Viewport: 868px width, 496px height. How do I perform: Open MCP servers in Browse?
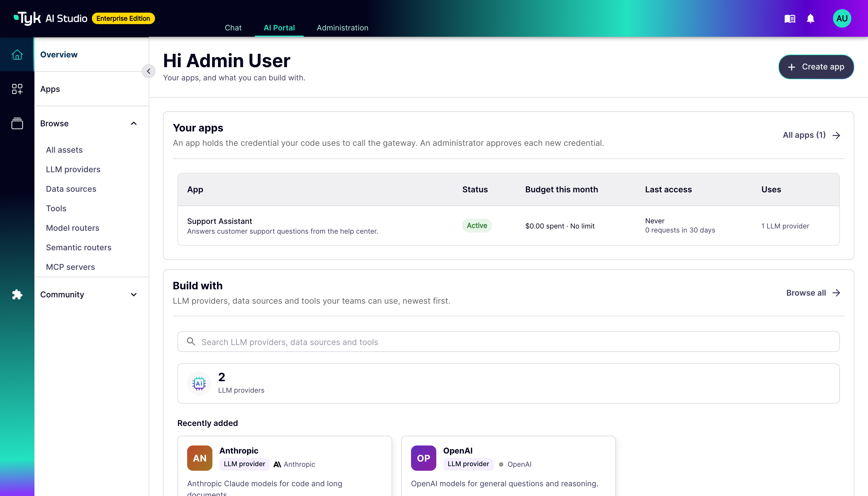71,267
